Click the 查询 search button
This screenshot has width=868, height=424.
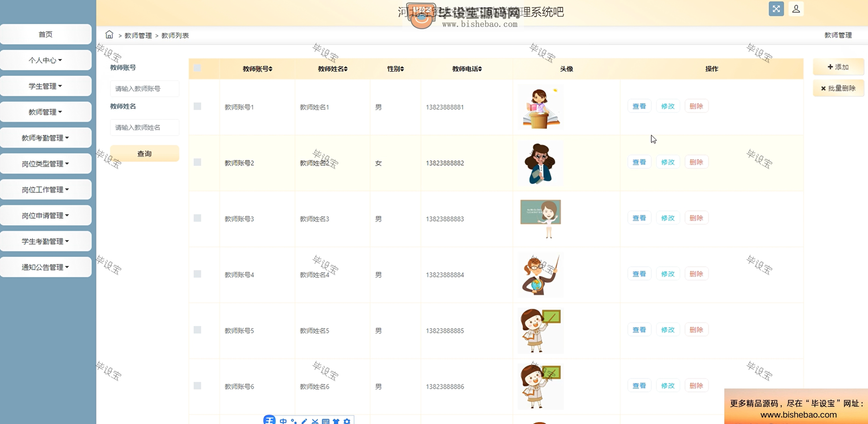point(145,153)
